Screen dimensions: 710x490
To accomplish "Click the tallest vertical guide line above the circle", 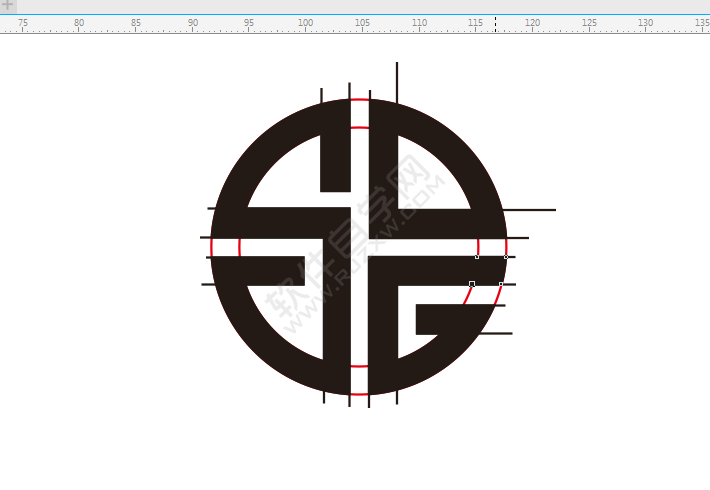I will [x=397, y=78].
